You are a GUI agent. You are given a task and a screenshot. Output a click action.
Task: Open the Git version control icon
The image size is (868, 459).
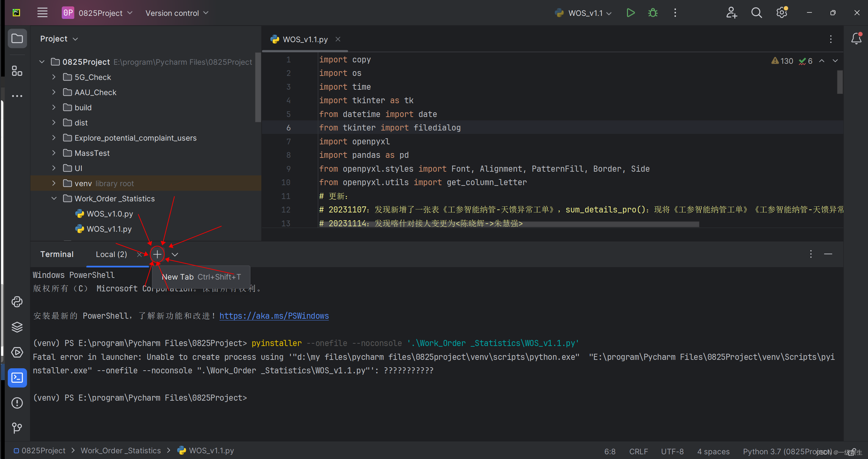pos(17,428)
